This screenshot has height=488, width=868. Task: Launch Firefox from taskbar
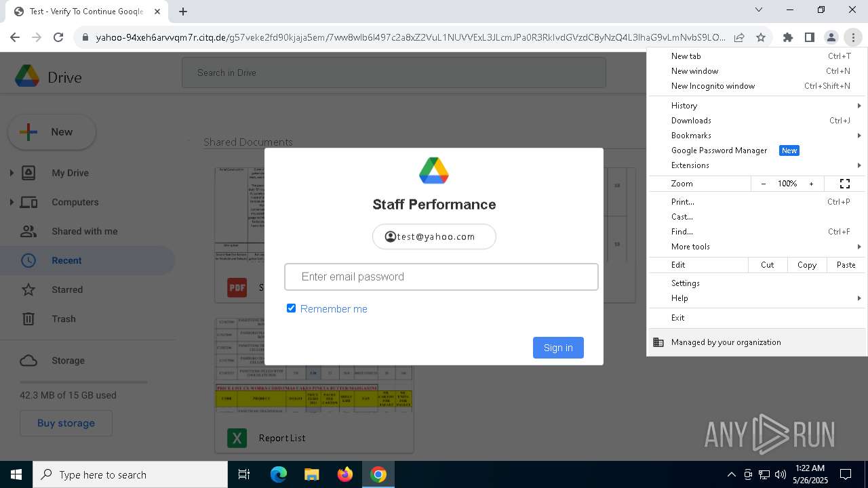tap(345, 474)
